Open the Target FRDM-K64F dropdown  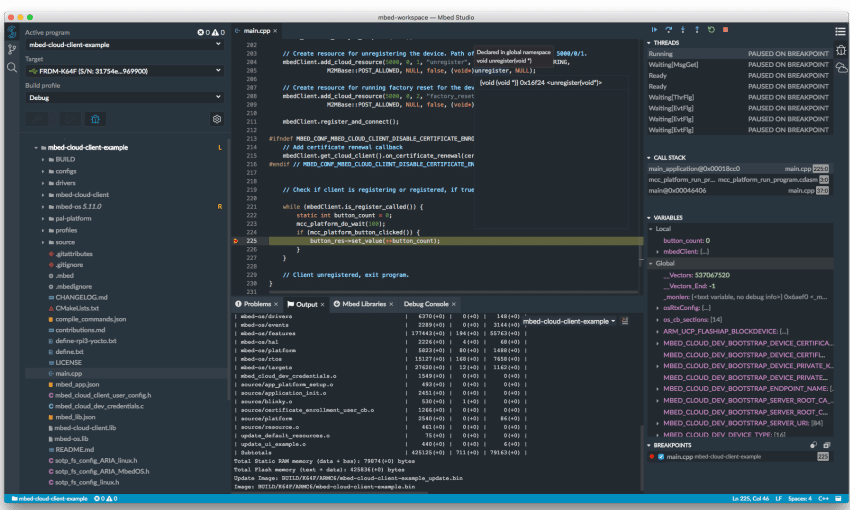click(124, 71)
